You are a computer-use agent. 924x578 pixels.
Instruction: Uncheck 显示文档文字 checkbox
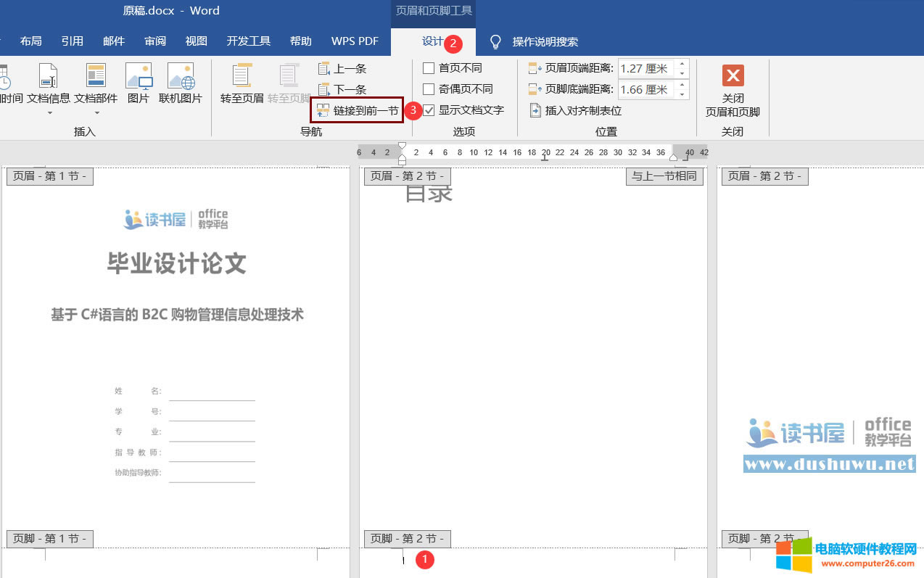point(429,110)
